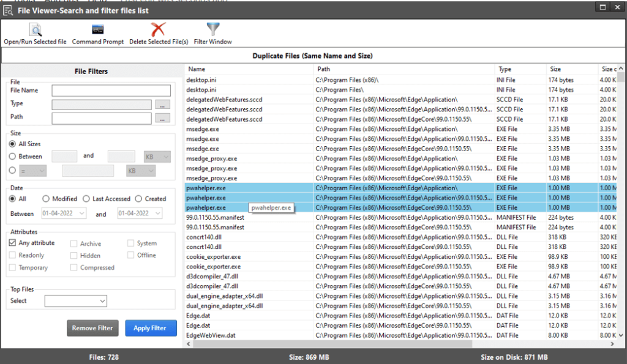Click the Apply Filter button
Screen dimensions: 627x364
(151, 328)
